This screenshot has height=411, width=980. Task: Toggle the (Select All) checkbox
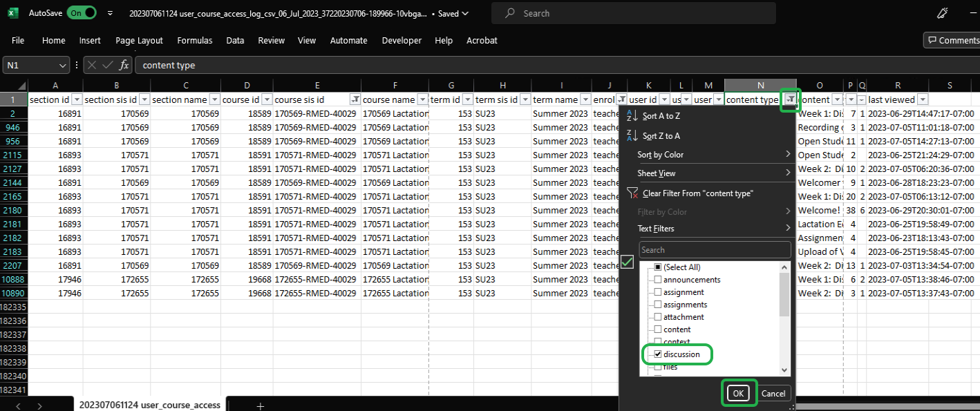[x=658, y=267]
